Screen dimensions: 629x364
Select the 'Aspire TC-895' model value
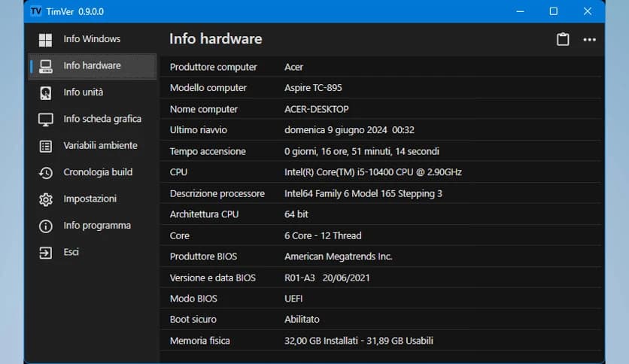click(313, 88)
